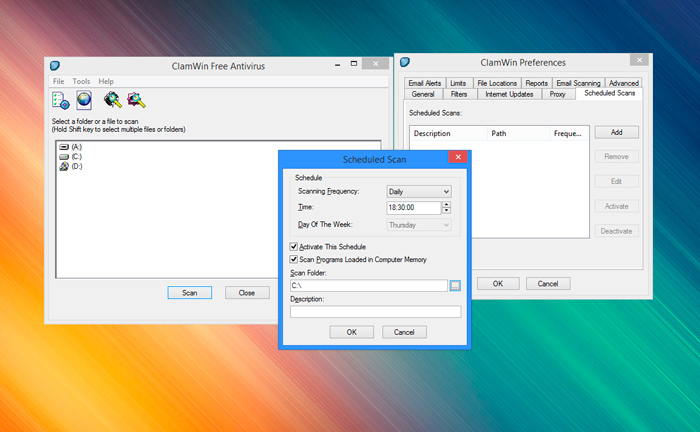Select the floppy drive (A:) icon
Screen dimensions: 700x432
(64, 147)
